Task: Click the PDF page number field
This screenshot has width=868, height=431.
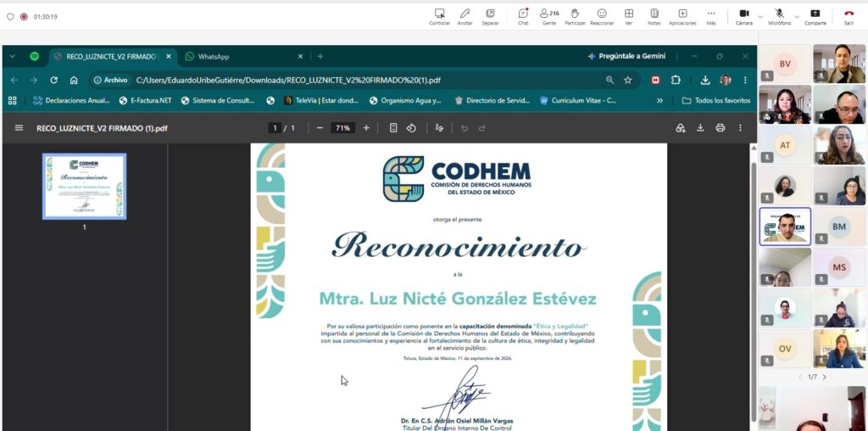Action: point(275,128)
